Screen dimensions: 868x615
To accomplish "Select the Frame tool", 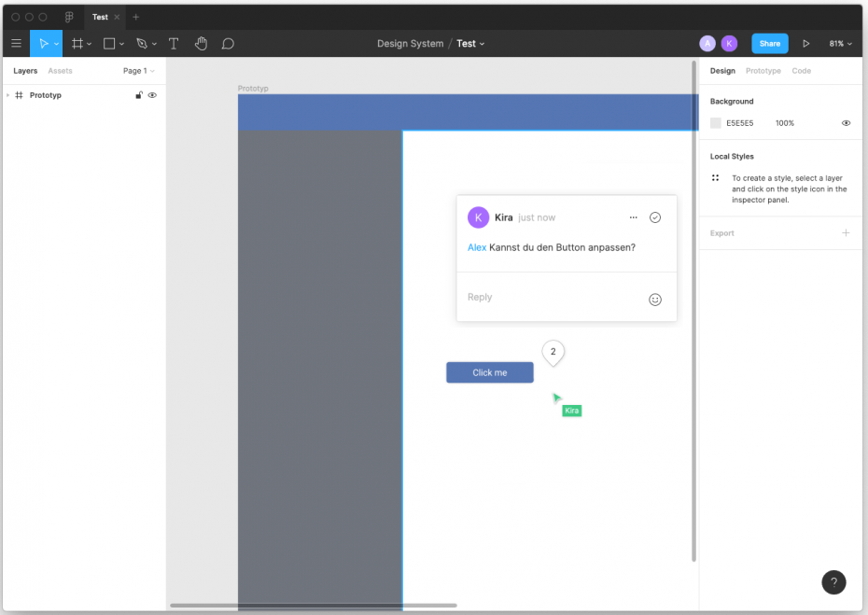I will pyautogui.click(x=77, y=44).
